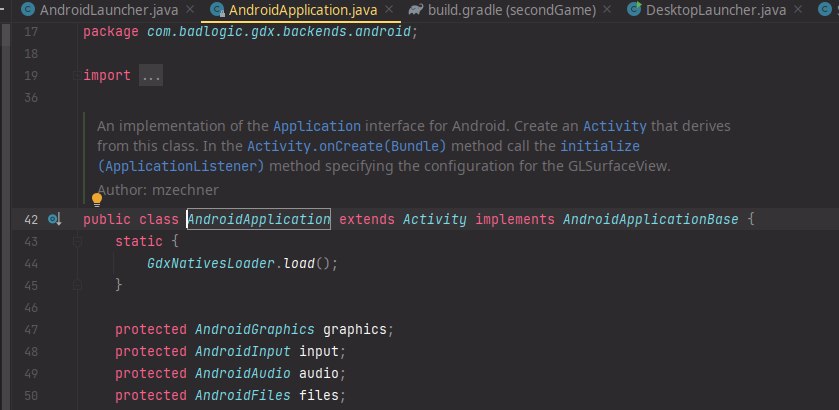Click the graphics field name
The width and height of the screenshot is (839, 410).
click(354, 329)
